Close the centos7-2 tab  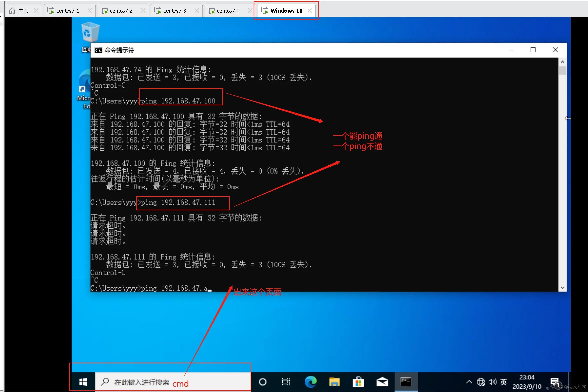pyautogui.click(x=143, y=11)
